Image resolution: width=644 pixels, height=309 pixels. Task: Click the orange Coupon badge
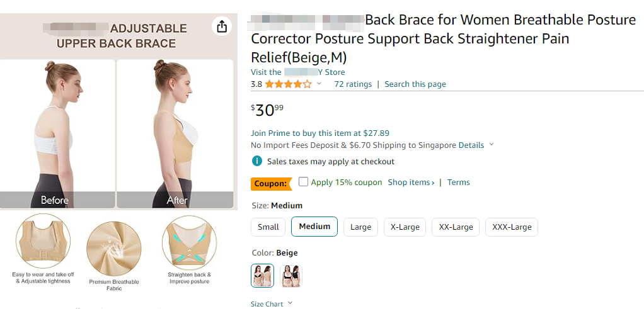tap(271, 184)
